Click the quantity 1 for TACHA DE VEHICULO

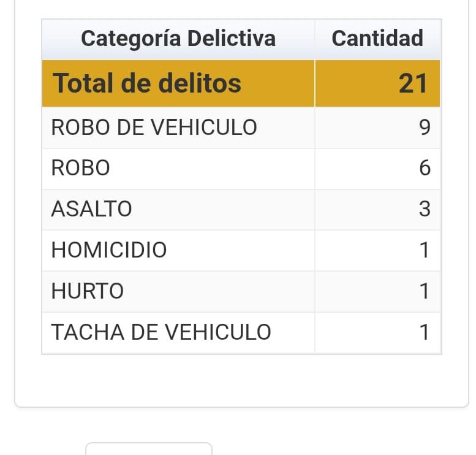point(425,332)
